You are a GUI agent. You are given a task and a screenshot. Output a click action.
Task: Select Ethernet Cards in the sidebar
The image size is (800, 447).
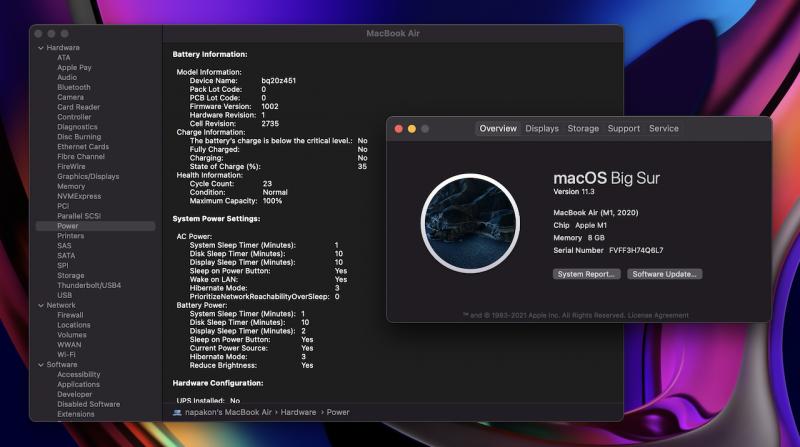pos(83,146)
